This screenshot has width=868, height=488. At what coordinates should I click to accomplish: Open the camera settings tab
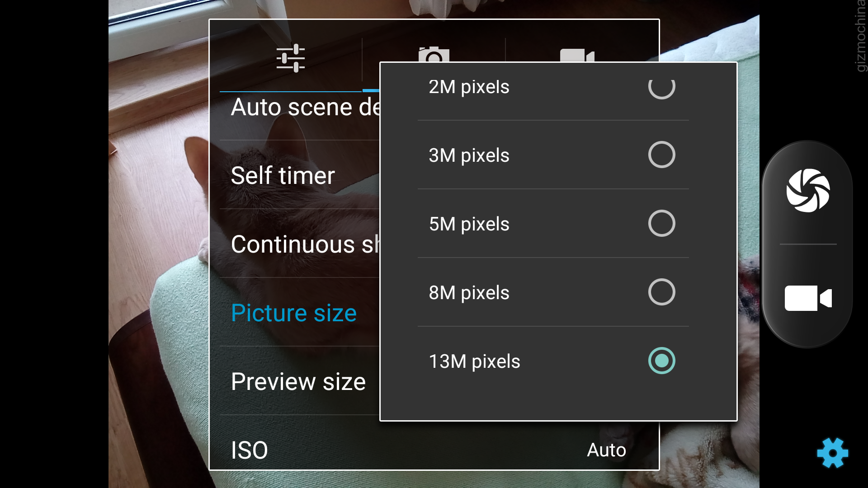(434, 54)
